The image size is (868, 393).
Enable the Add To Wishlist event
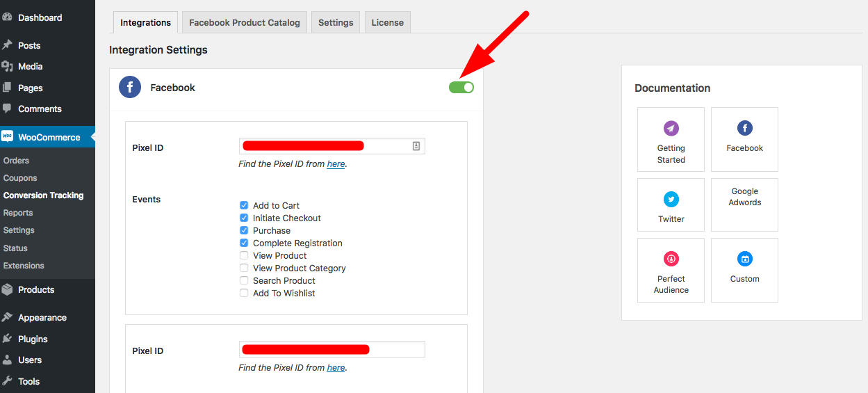(x=244, y=293)
